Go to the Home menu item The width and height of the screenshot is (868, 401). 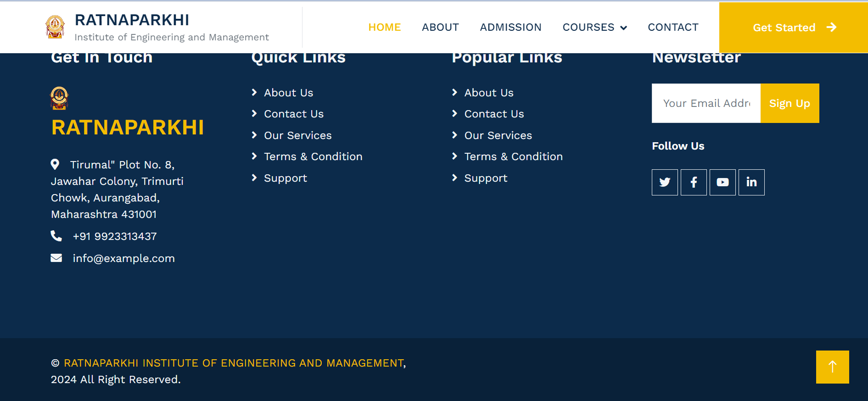coord(384,28)
